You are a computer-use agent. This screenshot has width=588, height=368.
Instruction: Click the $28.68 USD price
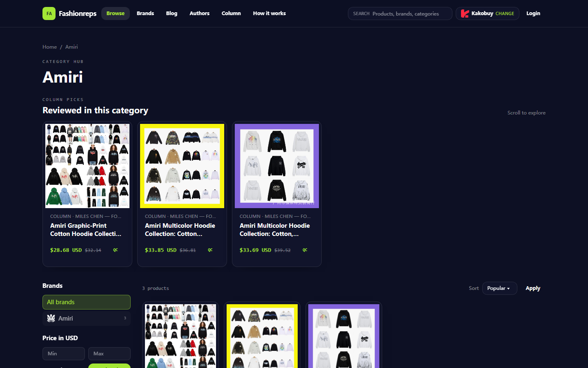(66, 250)
